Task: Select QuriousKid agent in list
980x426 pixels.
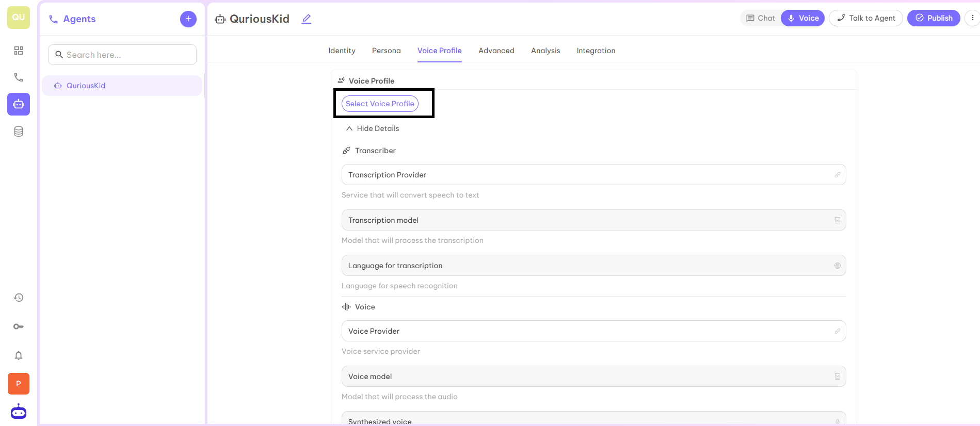Action: pos(122,86)
